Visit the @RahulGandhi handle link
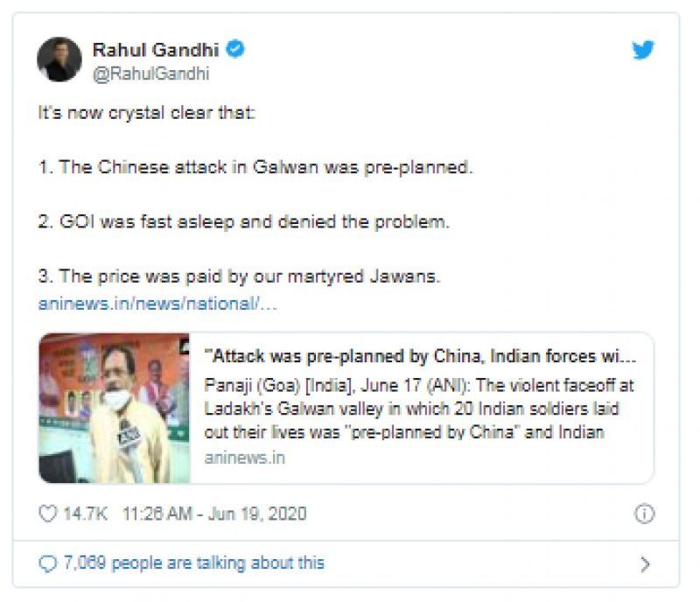The height and width of the screenshot is (602, 700). (150, 74)
